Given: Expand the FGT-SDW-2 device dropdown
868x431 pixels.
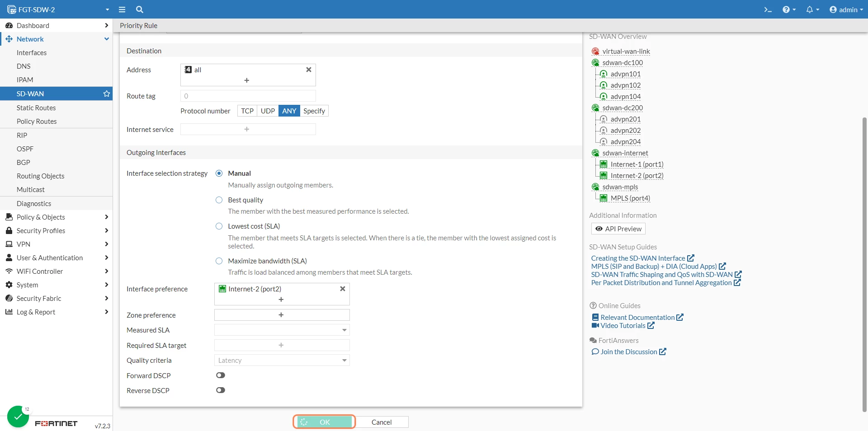Looking at the screenshot, I should 107,9.
